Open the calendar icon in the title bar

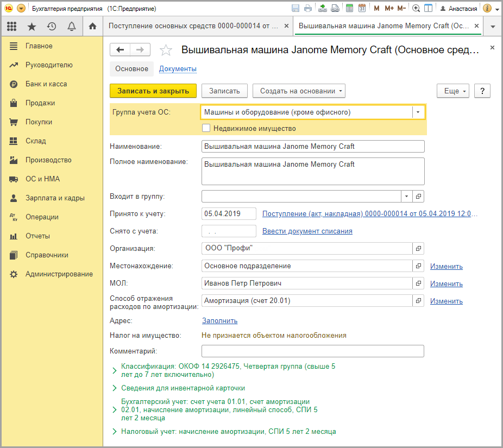(362, 8)
